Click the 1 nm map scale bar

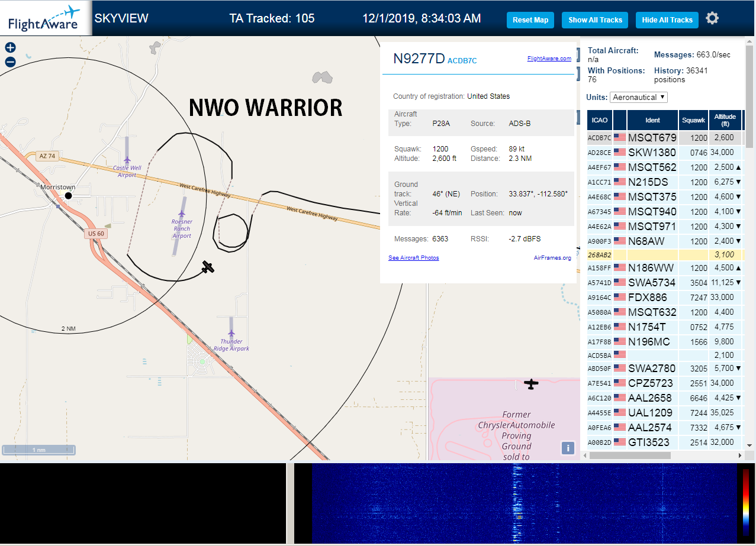point(38,450)
